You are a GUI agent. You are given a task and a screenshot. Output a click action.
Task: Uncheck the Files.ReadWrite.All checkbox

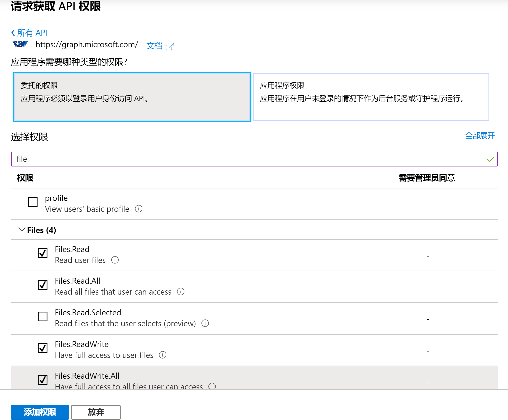[43, 380]
